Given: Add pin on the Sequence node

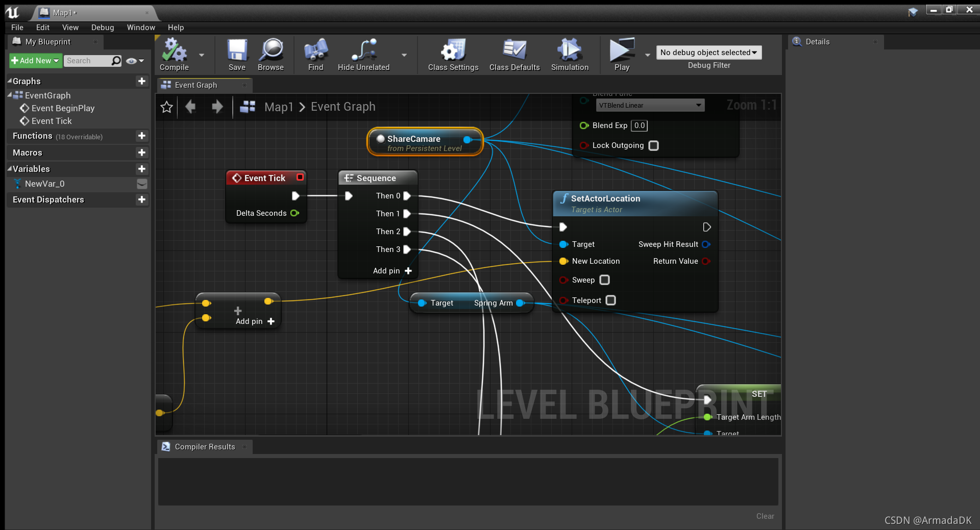Looking at the screenshot, I should tap(392, 271).
